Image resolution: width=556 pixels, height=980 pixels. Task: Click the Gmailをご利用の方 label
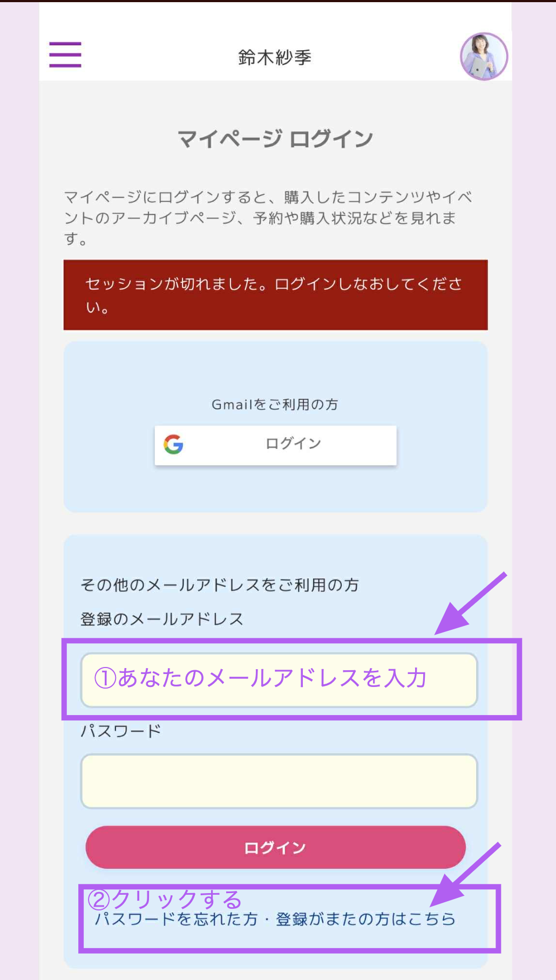(x=275, y=404)
